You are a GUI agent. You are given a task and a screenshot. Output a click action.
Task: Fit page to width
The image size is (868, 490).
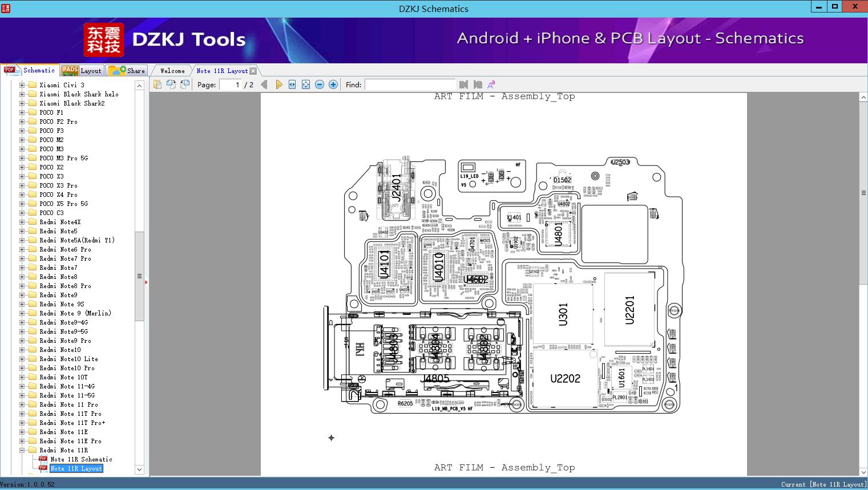tap(292, 84)
